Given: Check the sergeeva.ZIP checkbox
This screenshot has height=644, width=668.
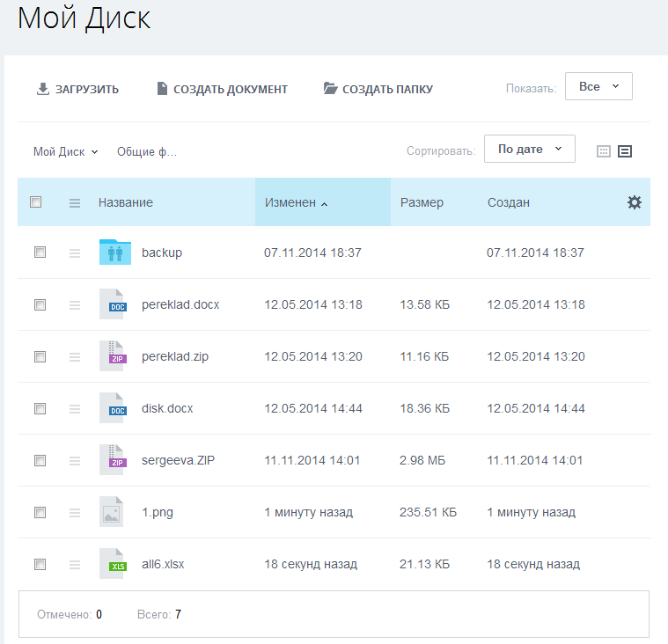Looking at the screenshot, I should [40, 460].
